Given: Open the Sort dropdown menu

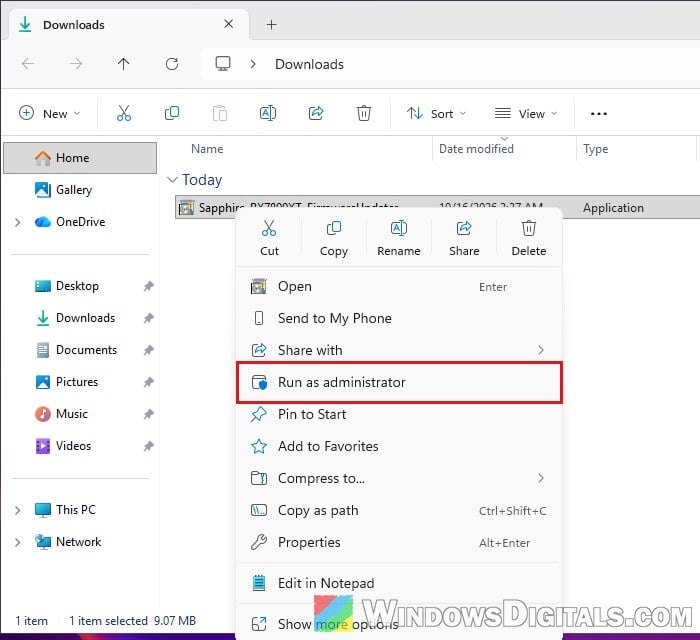Looking at the screenshot, I should (x=437, y=113).
